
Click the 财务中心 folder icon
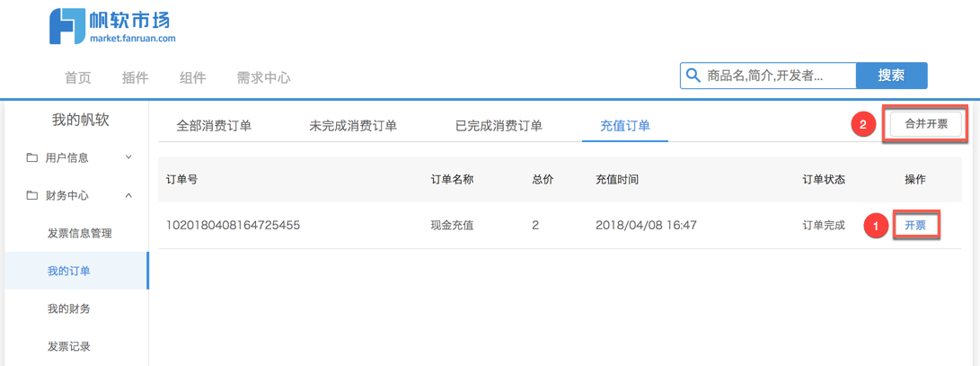[x=32, y=195]
